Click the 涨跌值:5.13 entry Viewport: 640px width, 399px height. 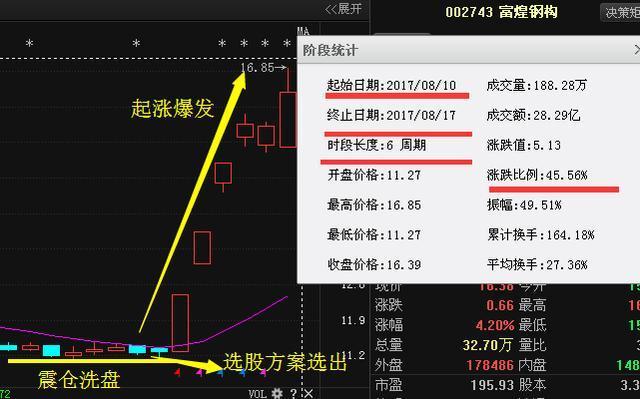pos(524,145)
